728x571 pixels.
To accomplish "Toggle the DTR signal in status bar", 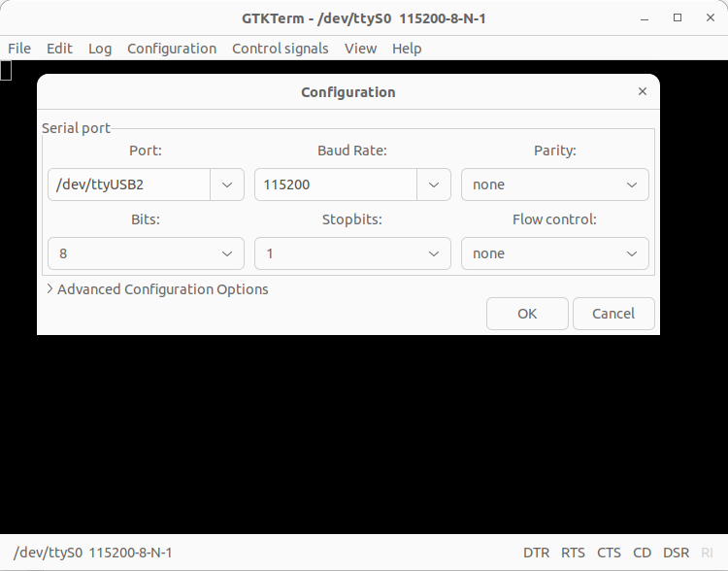I will point(536,553).
